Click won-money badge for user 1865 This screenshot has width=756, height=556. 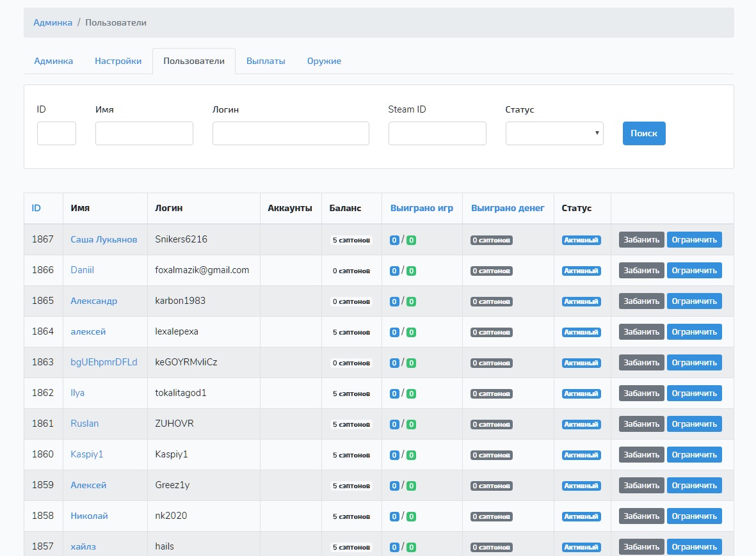pos(491,301)
